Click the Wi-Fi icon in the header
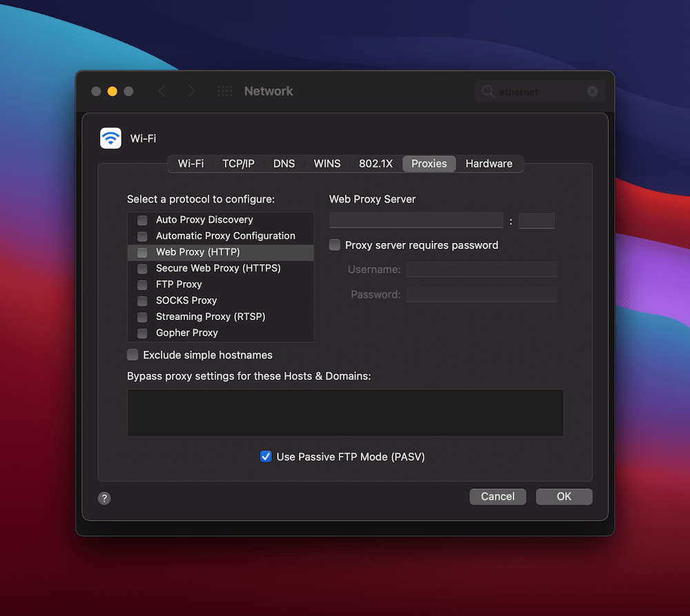This screenshot has width=690, height=616. tap(110, 138)
